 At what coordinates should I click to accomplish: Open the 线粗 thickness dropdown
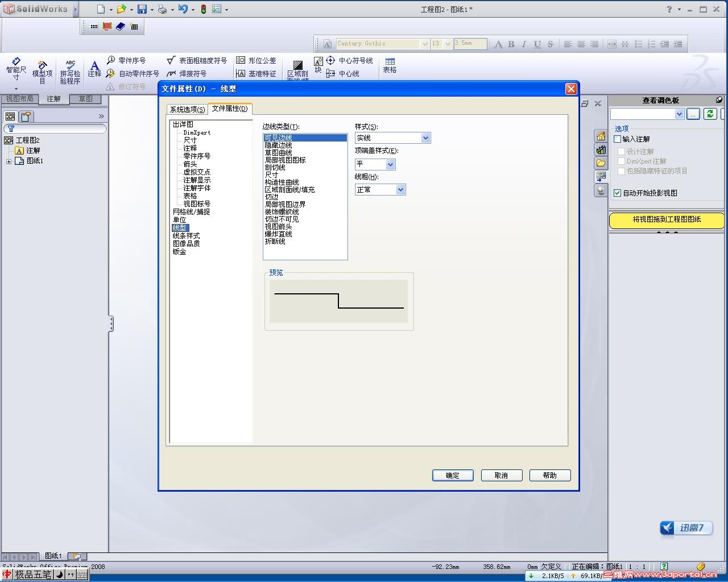[400, 190]
